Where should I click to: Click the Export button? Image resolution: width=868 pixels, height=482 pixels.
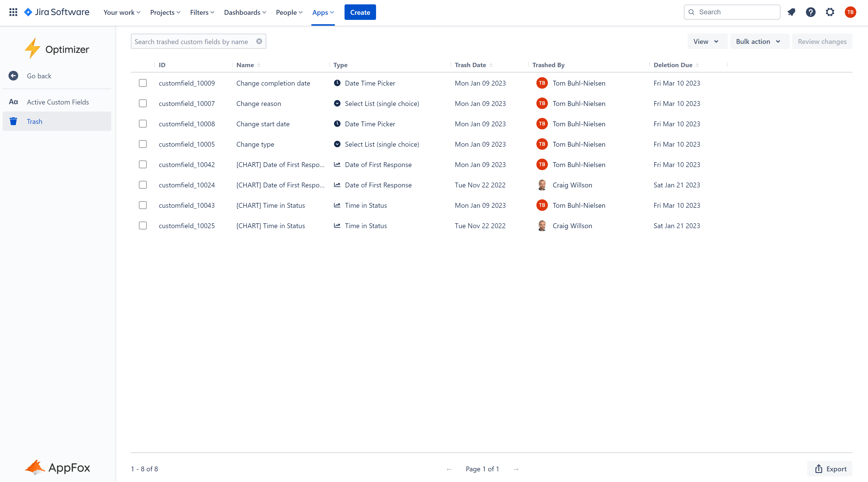830,469
